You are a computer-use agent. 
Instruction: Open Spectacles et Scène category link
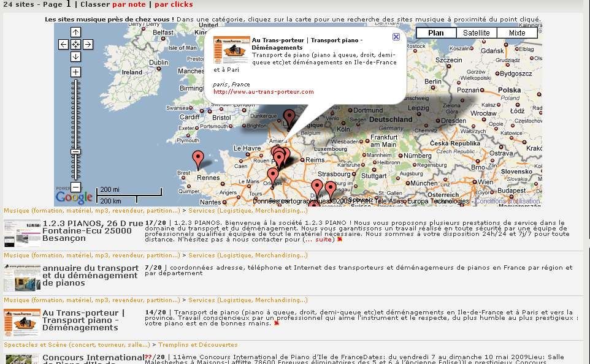click(77, 345)
